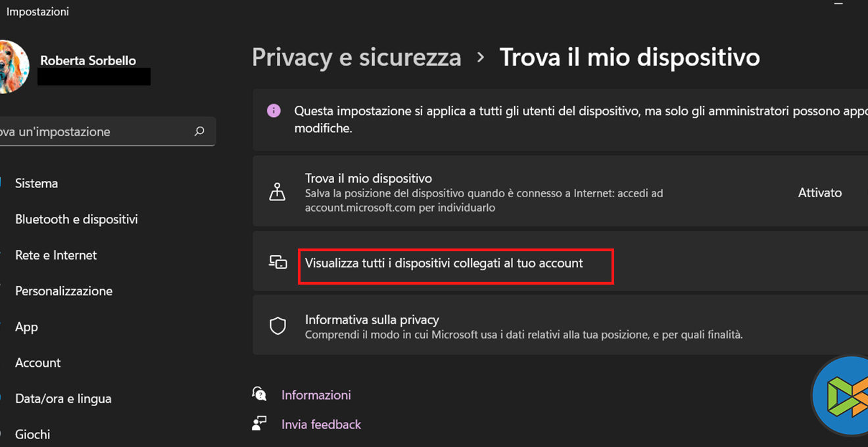This screenshot has height=447, width=868.
Task: Click the search magnifier icon
Action: tap(199, 131)
